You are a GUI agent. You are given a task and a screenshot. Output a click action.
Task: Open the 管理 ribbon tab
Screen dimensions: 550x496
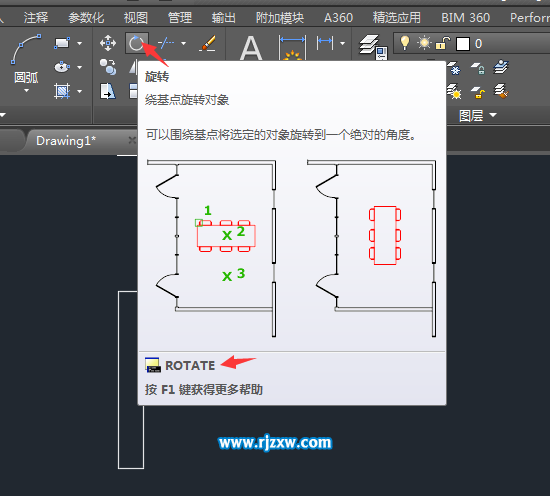180,18
